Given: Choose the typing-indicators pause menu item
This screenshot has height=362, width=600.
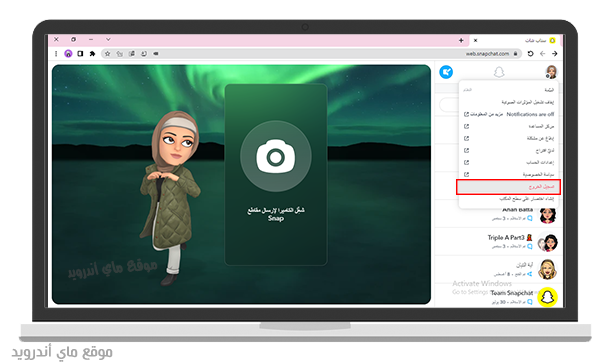Looking at the screenshot, I should pyautogui.click(x=508, y=102).
